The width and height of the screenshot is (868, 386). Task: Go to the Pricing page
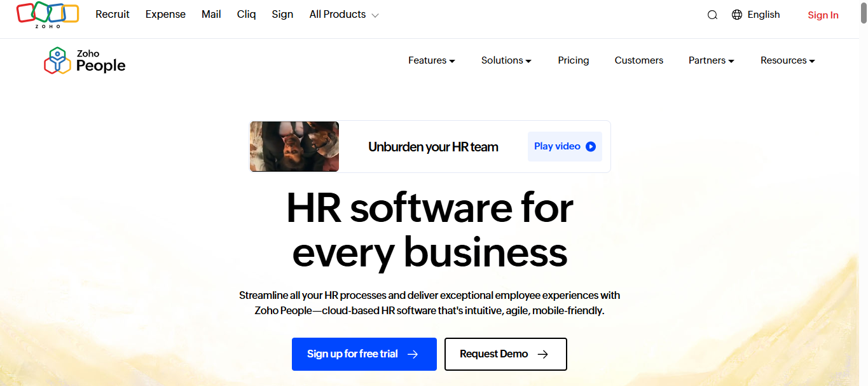tap(574, 60)
